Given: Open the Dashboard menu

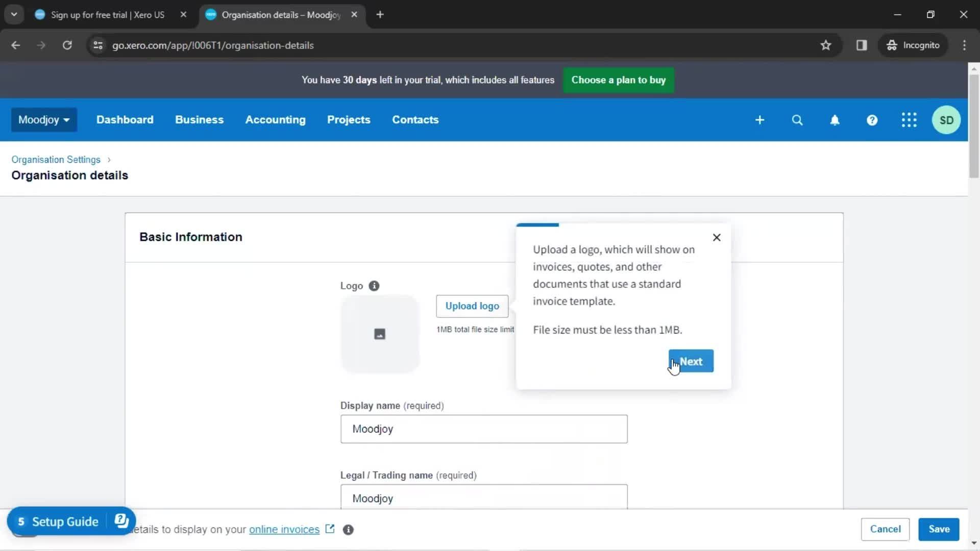Looking at the screenshot, I should 125,120.
